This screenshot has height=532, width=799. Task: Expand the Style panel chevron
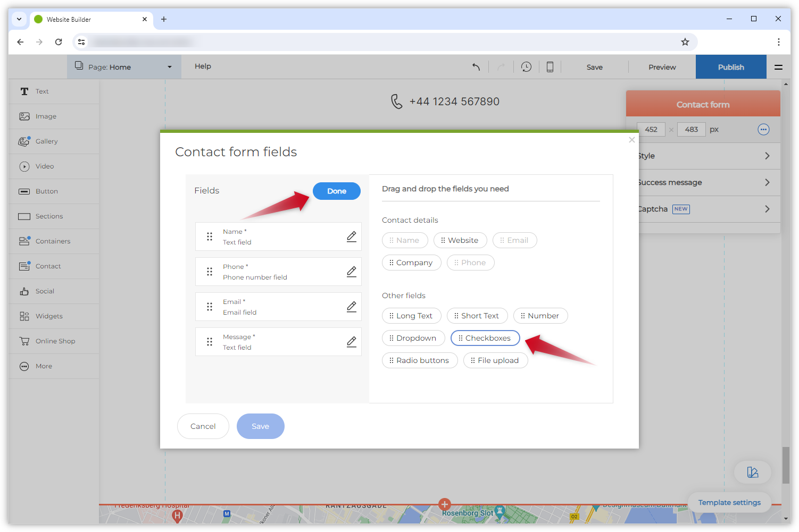(767, 156)
